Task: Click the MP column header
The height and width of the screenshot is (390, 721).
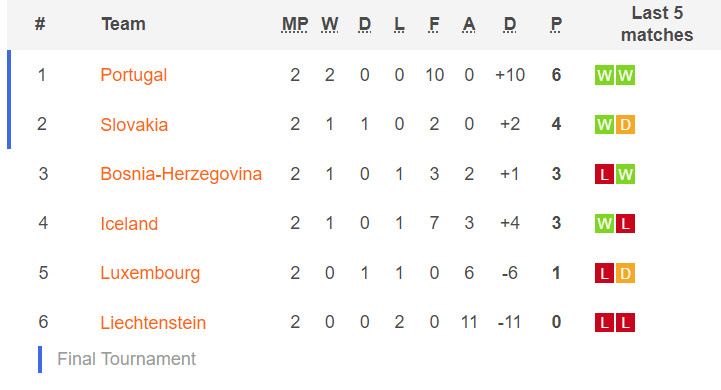Action: [x=295, y=24]
